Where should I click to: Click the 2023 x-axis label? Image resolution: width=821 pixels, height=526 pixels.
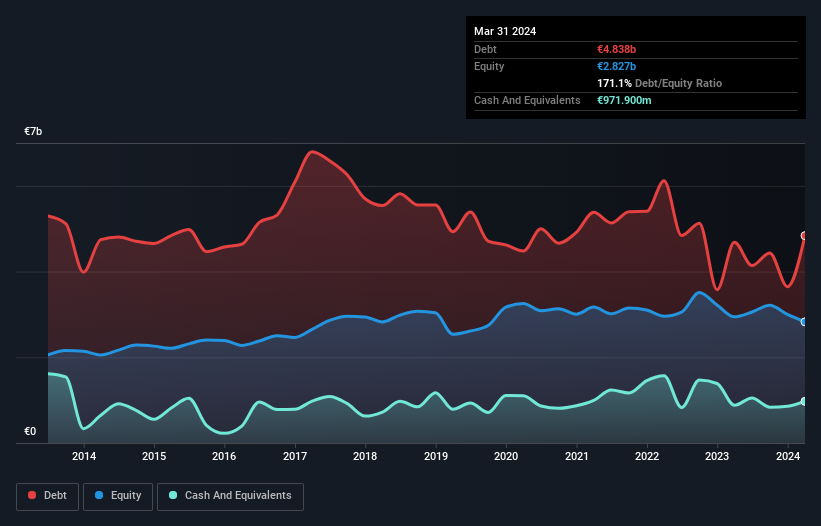pyautogui.click(x=717, y=456)
